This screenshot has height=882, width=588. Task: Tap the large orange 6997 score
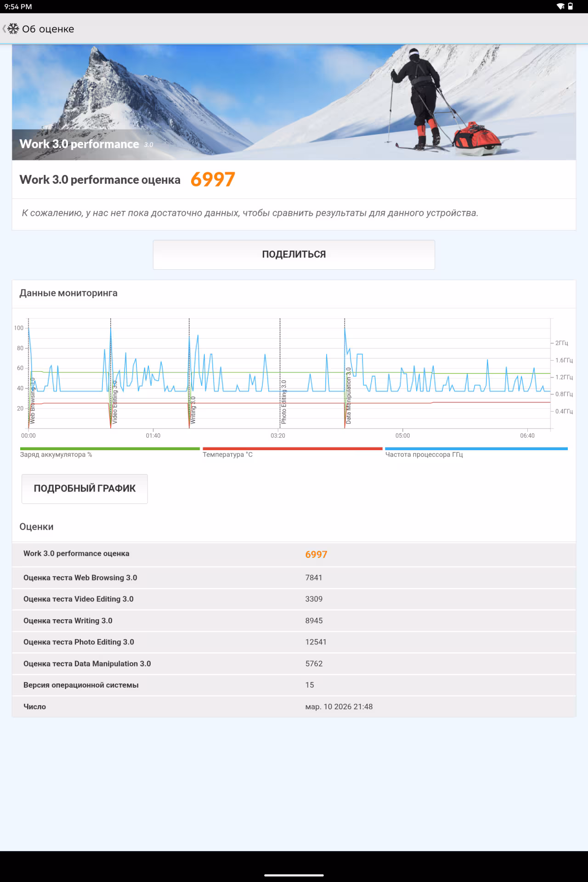click(213, 180)
